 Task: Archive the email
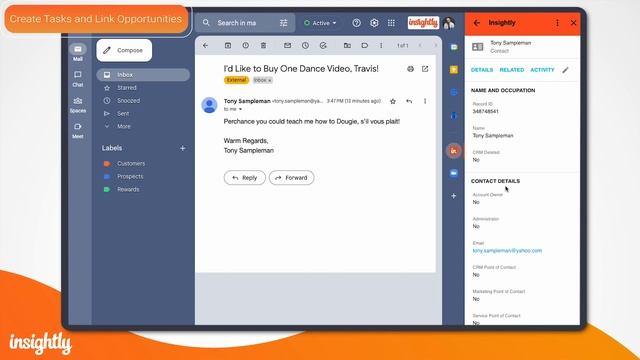coord(228,45)
